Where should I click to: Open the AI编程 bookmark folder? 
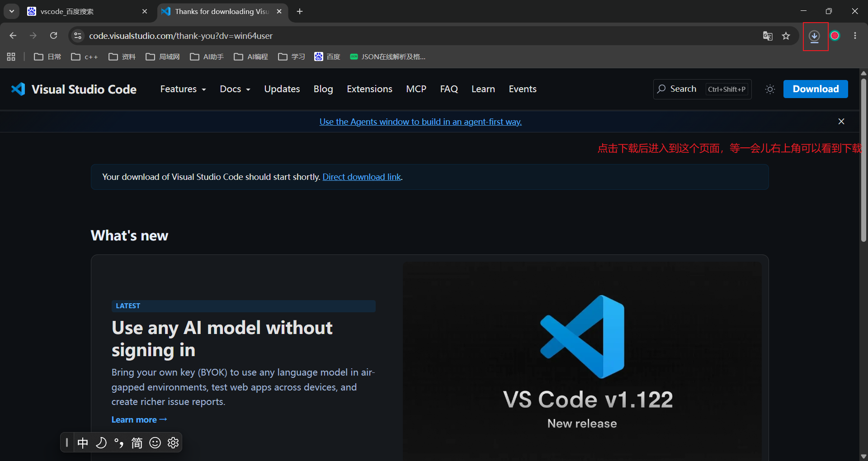[251, 56]
